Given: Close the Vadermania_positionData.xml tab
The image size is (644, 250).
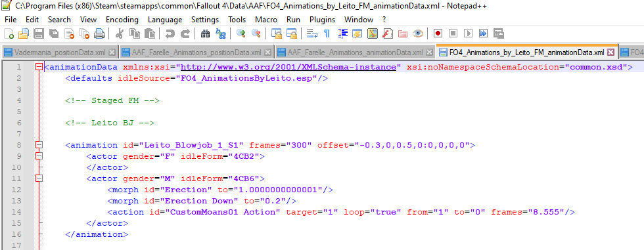Looking at the screenshot, I should 112,52.
